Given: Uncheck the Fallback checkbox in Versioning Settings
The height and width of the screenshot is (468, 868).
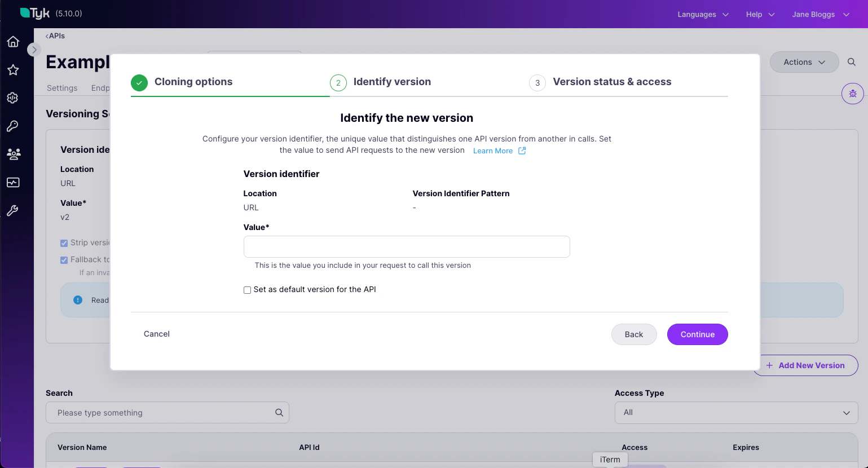Looking at the screenshot, I should pyautogui.click(x=64, y=260).
